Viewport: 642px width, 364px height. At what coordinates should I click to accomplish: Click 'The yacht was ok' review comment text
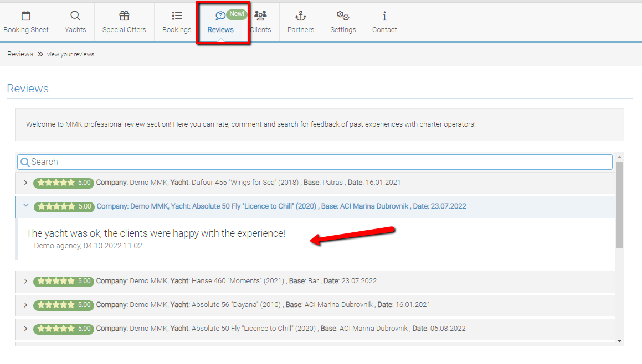(156, 233)
